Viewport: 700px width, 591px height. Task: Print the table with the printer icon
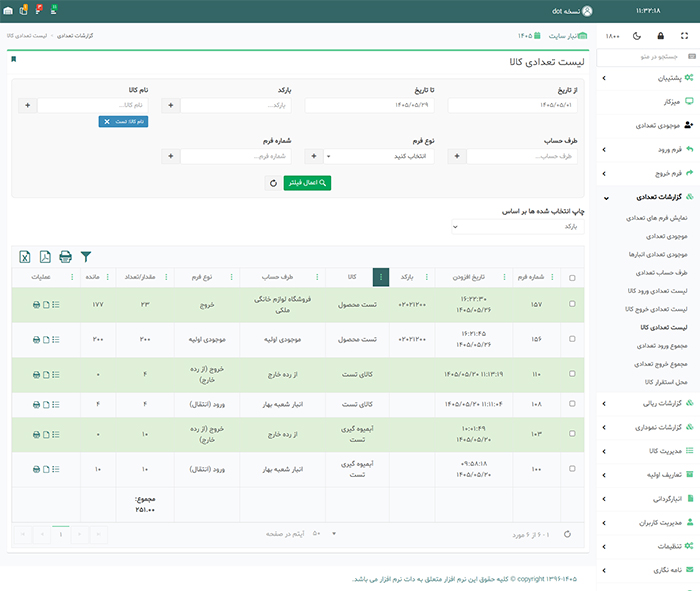tap(66, 257)
